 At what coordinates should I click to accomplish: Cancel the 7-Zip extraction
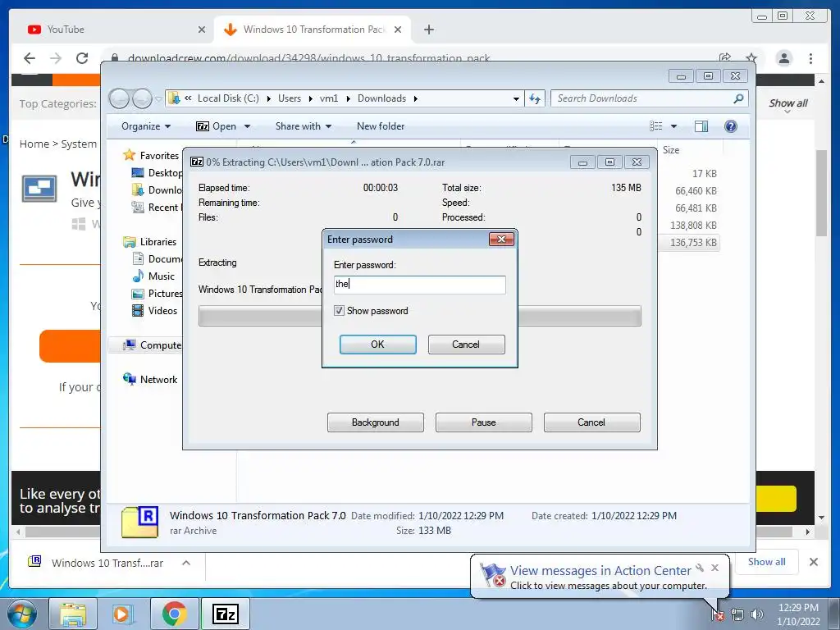[591, 422]
